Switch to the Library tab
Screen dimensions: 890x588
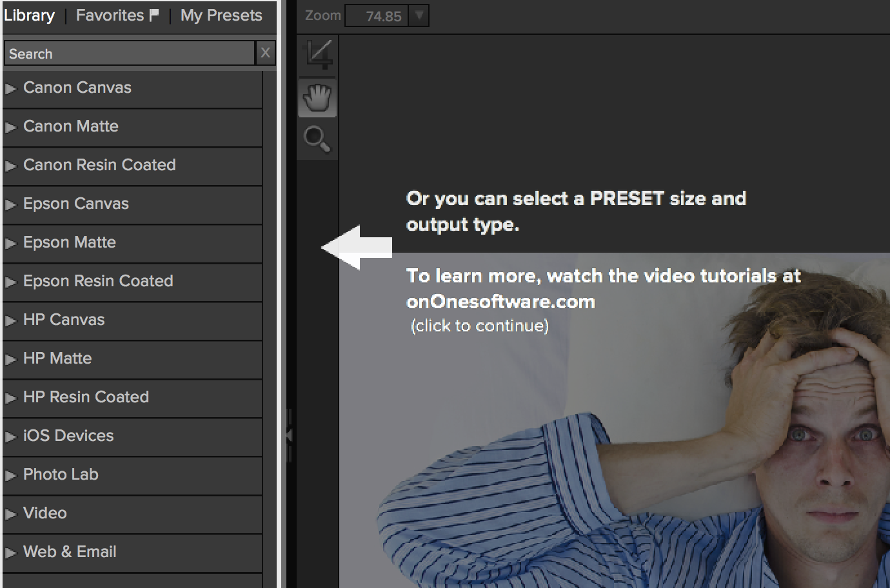(29, 15)
